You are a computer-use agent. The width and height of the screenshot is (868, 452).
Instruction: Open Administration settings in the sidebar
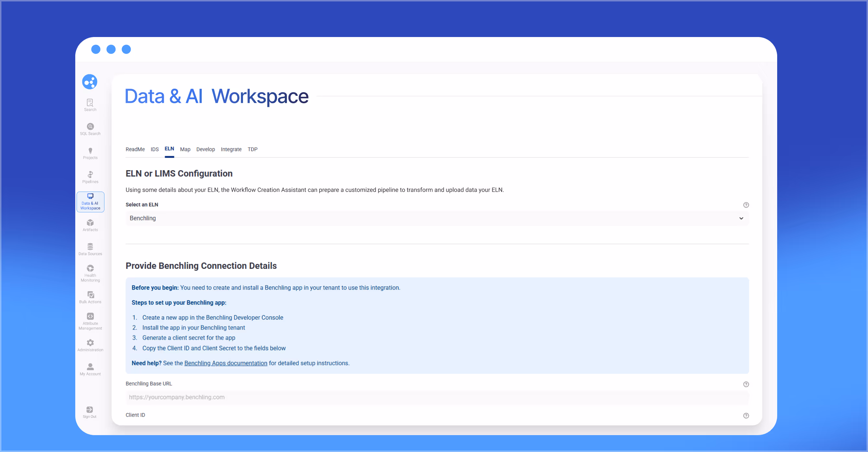(x=90, y=345)
